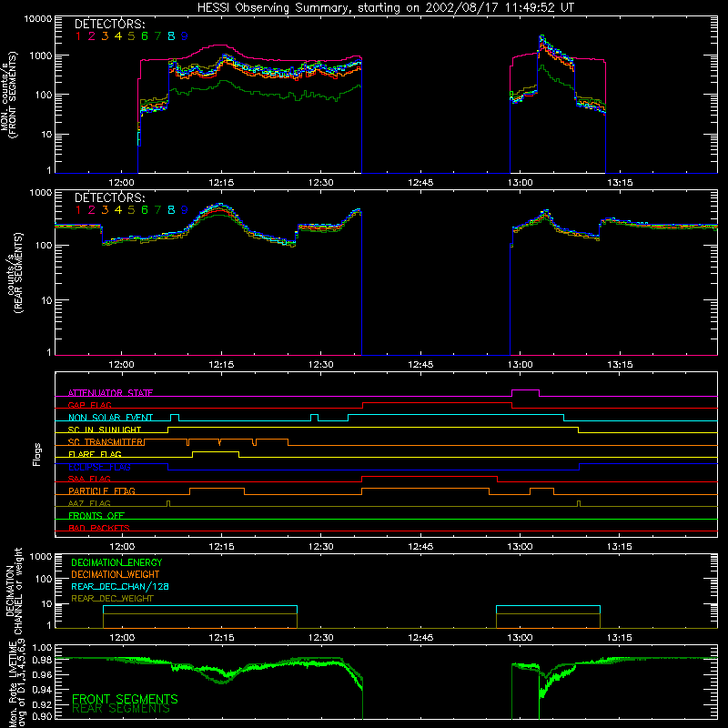Click '12:00' time tick under front segments plot

[122, 183]
